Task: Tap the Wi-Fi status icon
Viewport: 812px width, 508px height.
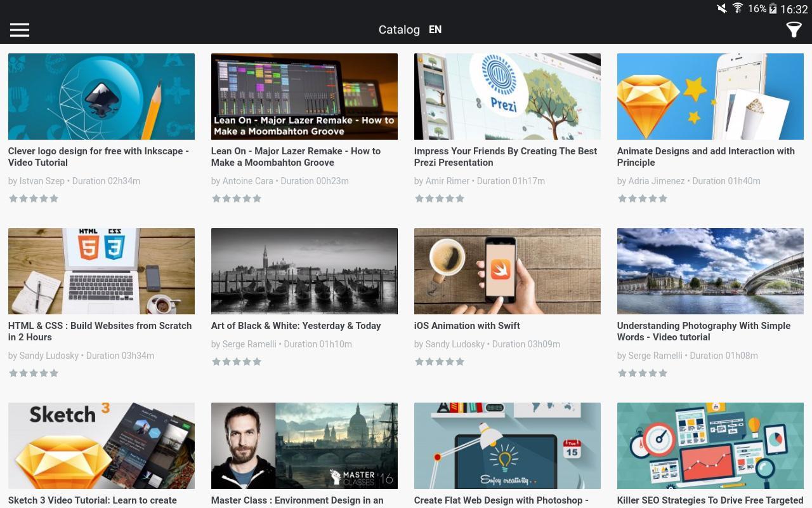Action: pyautogui.click(x=738, y=8)
